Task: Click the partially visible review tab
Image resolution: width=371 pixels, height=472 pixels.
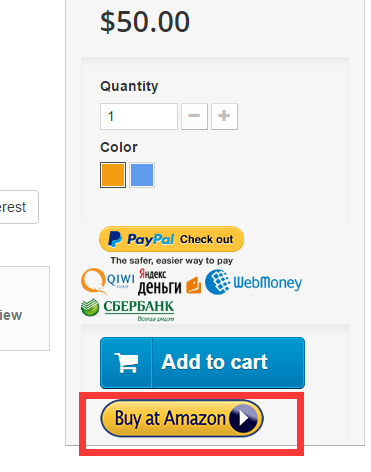Action: [x=25, y=308]
